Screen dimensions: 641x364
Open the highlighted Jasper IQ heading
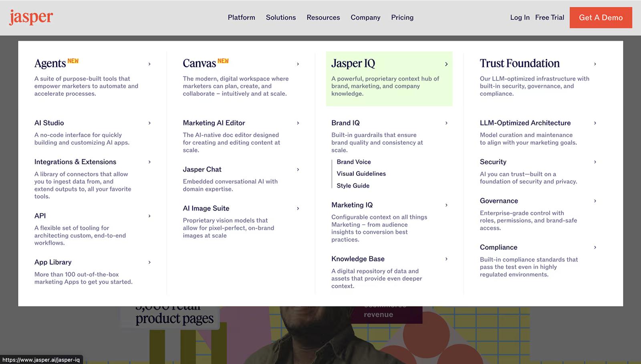353,63
